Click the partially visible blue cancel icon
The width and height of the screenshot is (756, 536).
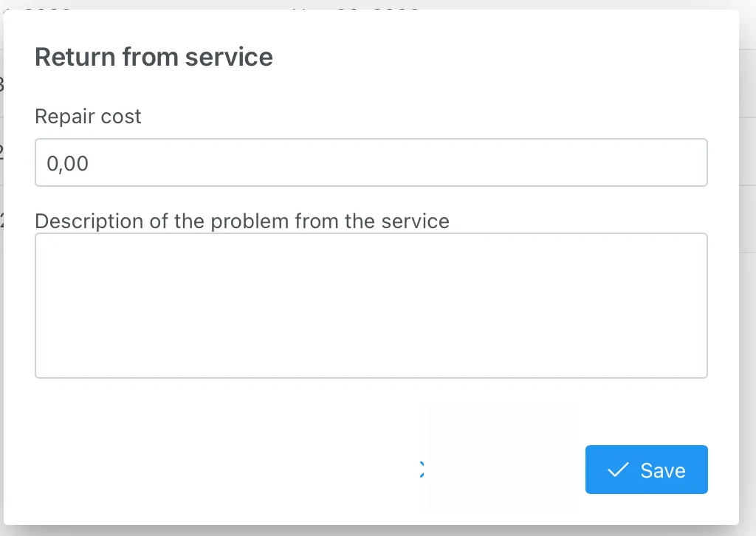click(422, 470)
